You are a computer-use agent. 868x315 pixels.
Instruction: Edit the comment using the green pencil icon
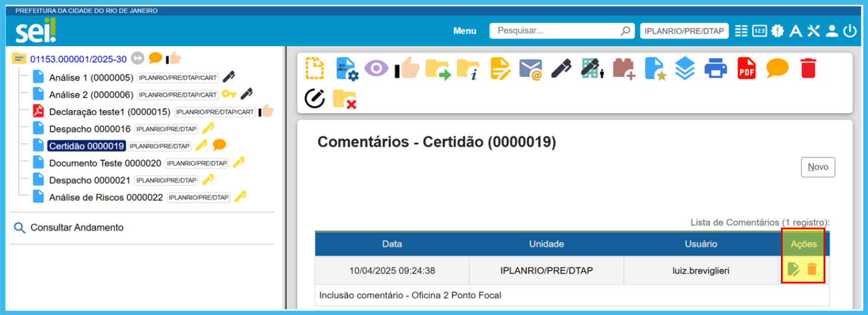tap(794, 269)
